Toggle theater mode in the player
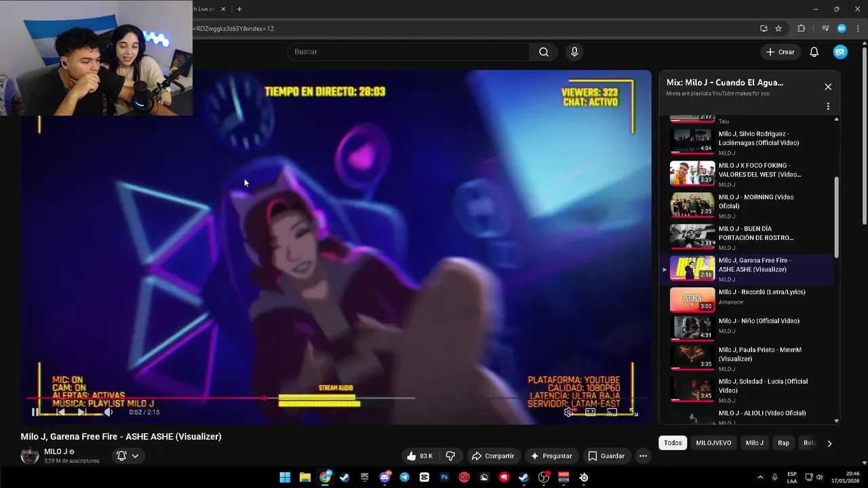Image resolution: width=868 pixels, height=488 pixels. [x=591, y=412]
